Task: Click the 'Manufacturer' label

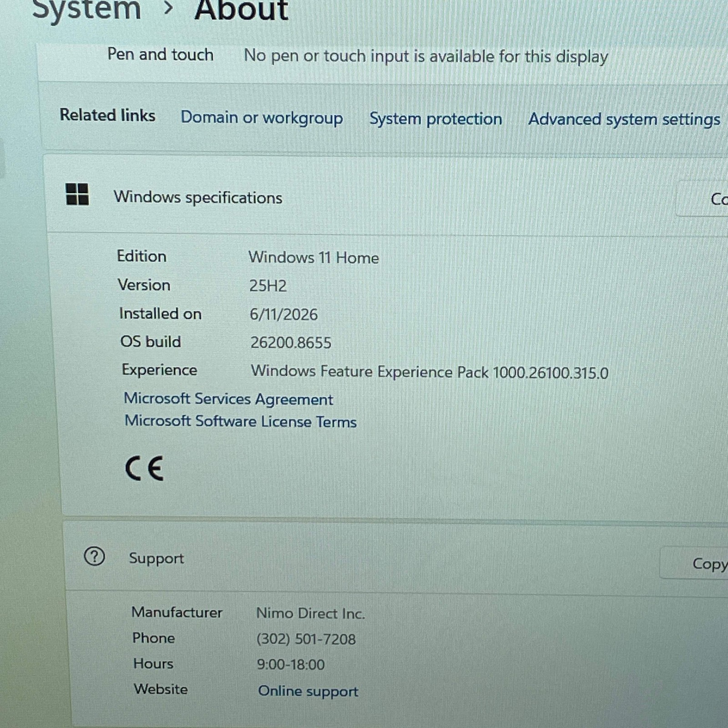Action: (177, 612)
